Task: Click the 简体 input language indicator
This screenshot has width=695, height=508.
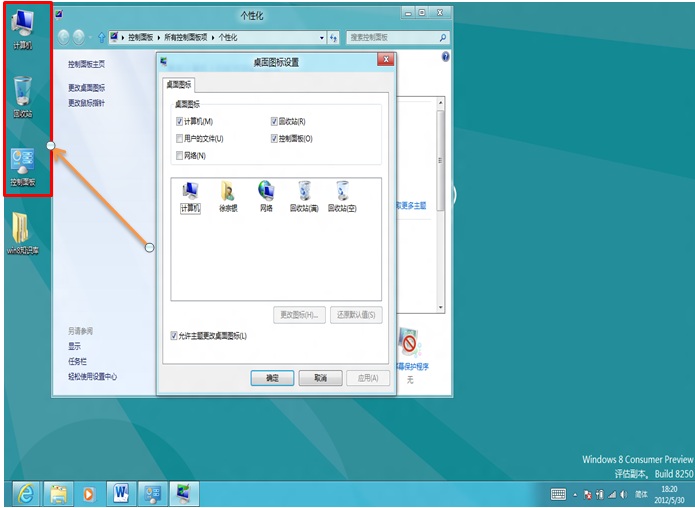Action: pyautogui.click(x=641, y=494)
